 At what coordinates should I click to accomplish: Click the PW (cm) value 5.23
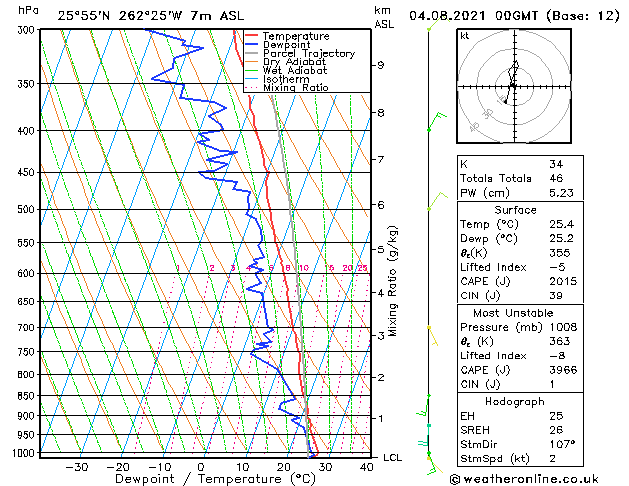click(x=562, y=194)
